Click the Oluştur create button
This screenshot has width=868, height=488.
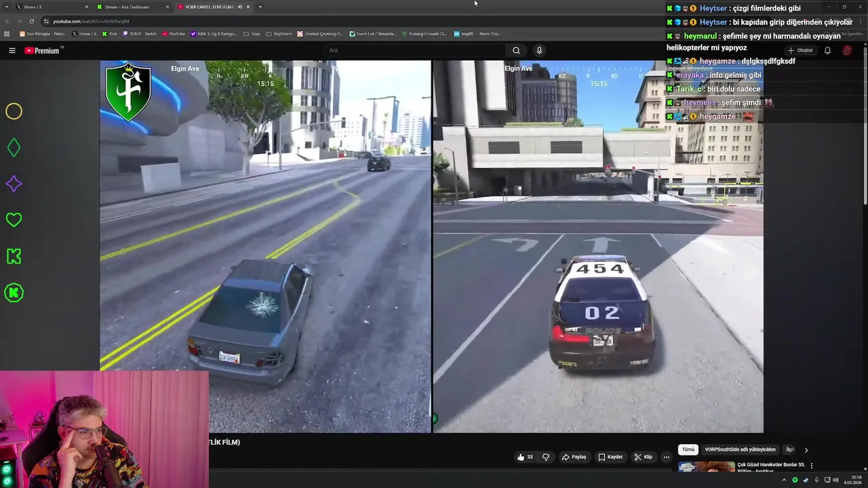(800, 50)
